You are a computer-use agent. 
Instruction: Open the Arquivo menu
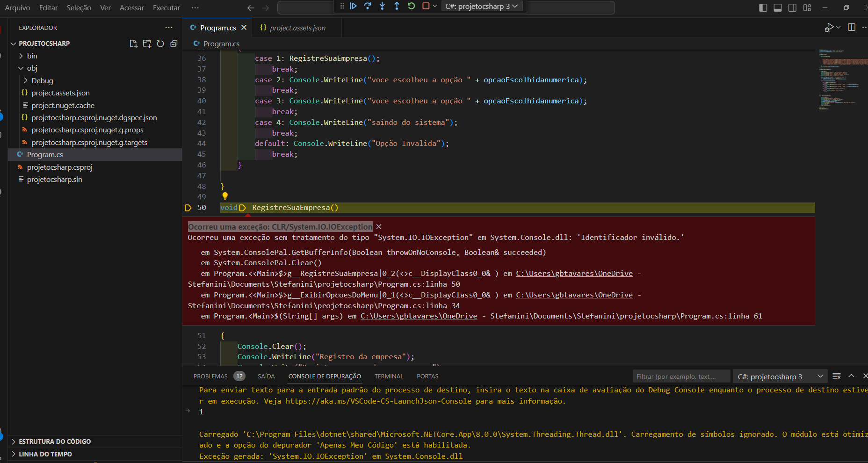tap(17, 8)
